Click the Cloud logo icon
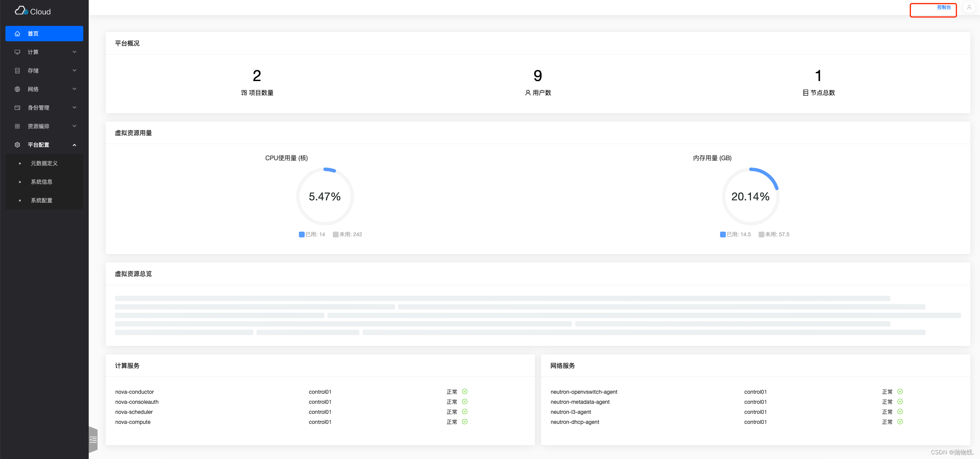Screen dimensions: 980x459 (21, 11)
